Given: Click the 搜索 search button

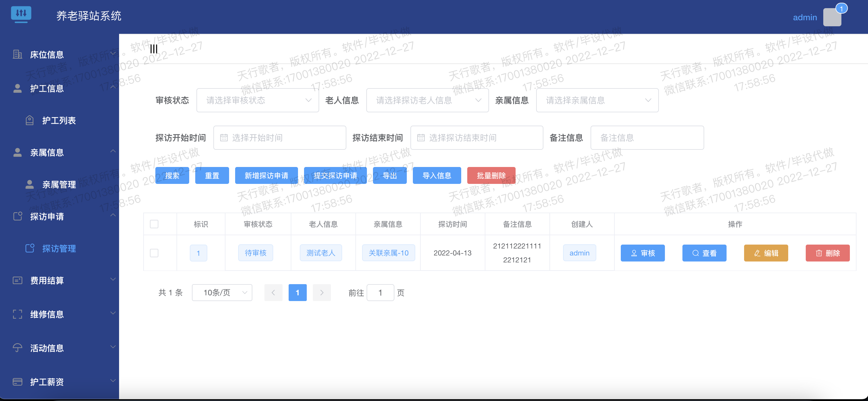Looking at the screenshot, I should (172, 175).
